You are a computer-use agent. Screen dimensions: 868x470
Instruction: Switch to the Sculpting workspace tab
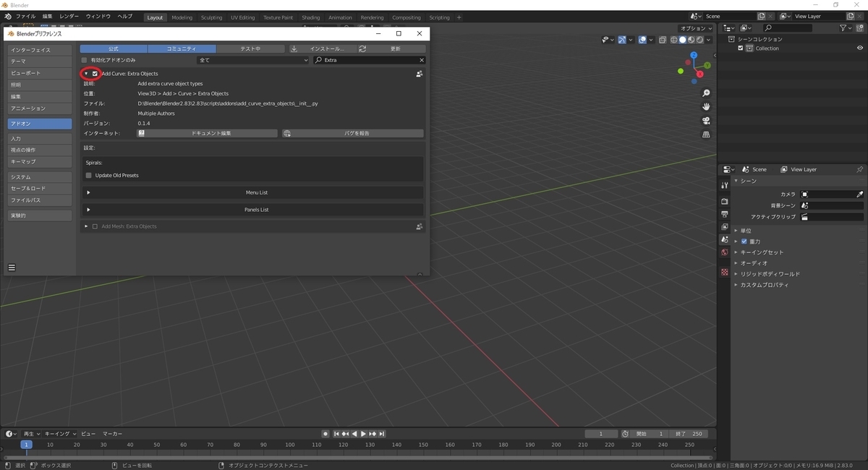(x=211, y=17)
